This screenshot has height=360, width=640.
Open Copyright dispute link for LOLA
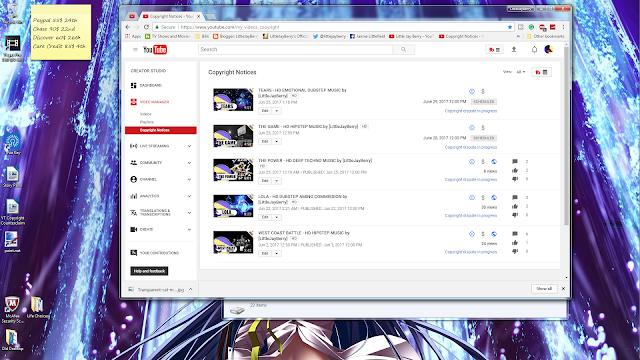[471, 216]
